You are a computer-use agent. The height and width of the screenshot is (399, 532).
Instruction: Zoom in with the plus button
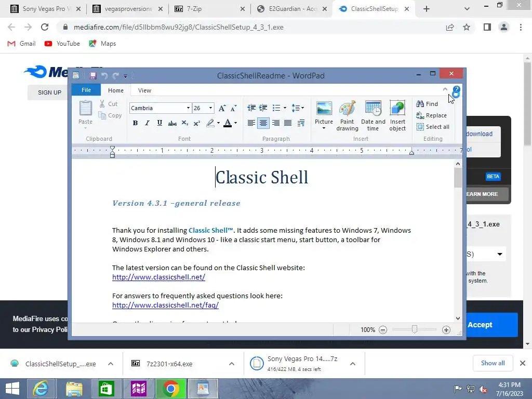446,330
